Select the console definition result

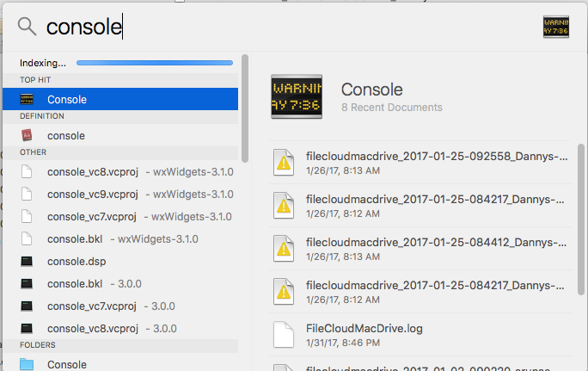pyautogui.click(x=66, y=135)
